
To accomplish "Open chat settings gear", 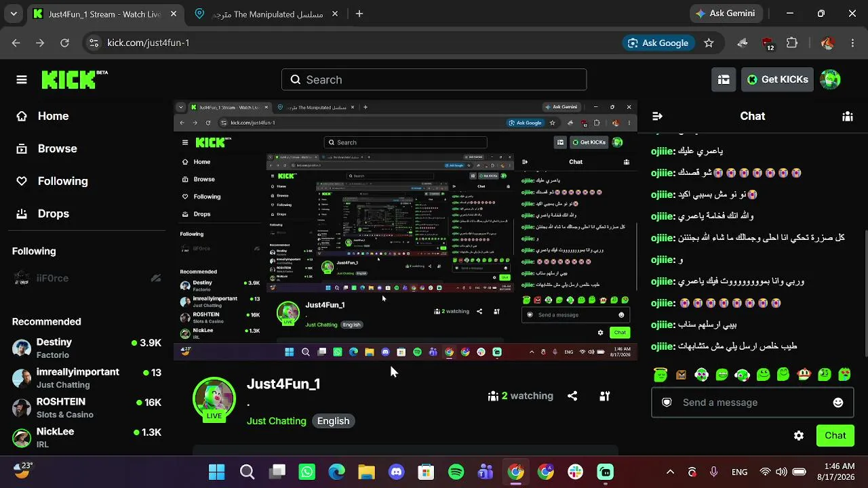I will tap(799, 436).
